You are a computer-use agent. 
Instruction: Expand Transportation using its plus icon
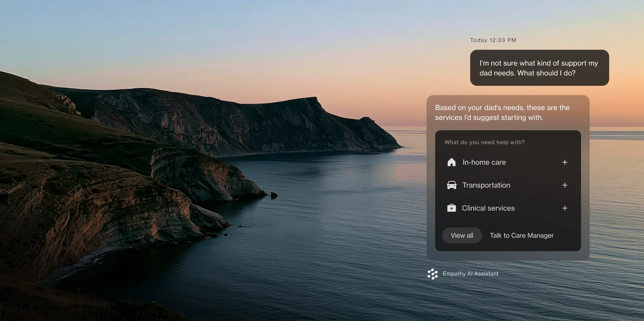(x=565, y=185)
